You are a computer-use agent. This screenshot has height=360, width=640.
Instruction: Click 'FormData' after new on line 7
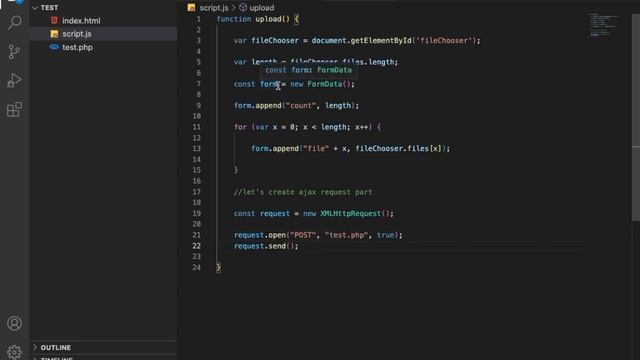(x=324, y=84)
